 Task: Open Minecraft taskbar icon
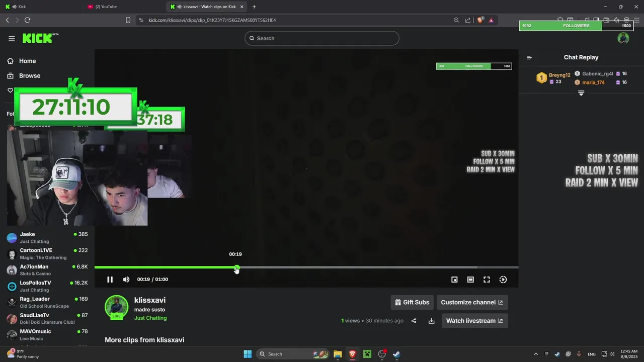[x=367, y=354]
